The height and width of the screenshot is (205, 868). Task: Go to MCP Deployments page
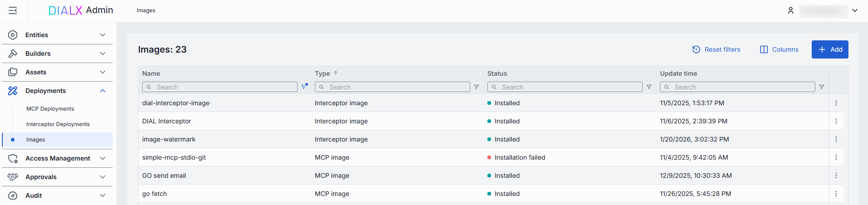coord(50,109)
